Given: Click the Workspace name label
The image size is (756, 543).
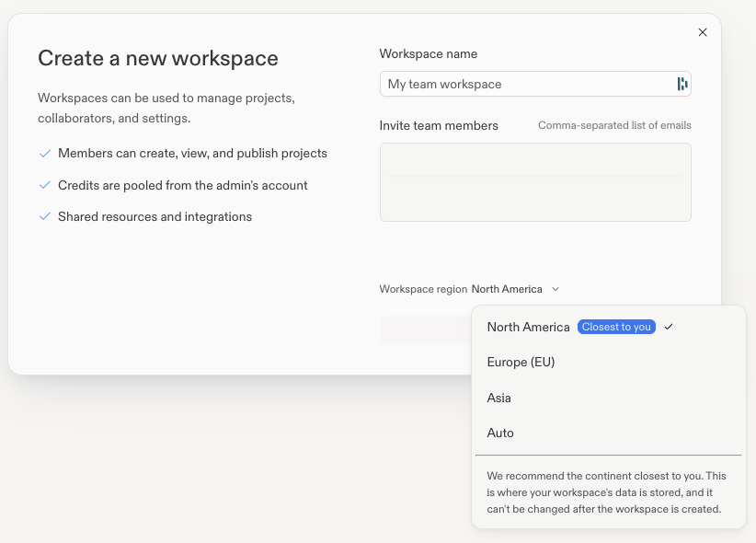Looking at the screenshot, I should pos(429,54).
